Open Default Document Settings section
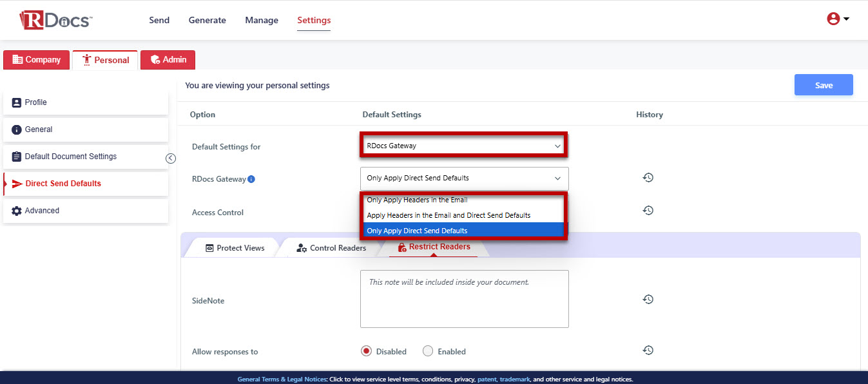Image resolution: width=868 pixels, height=384 pixels. pyautogui.click(x=86, y=157)
